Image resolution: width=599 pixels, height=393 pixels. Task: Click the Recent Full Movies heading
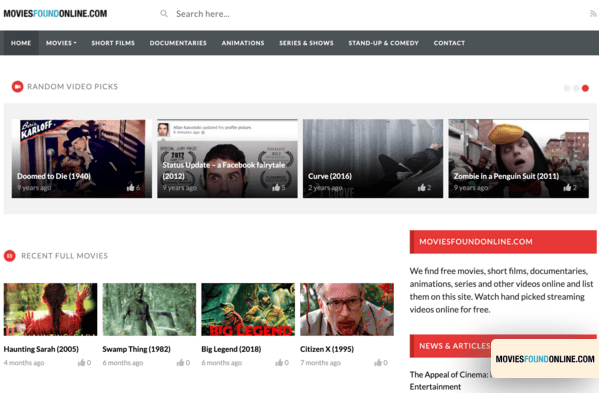tap(65, 256)
